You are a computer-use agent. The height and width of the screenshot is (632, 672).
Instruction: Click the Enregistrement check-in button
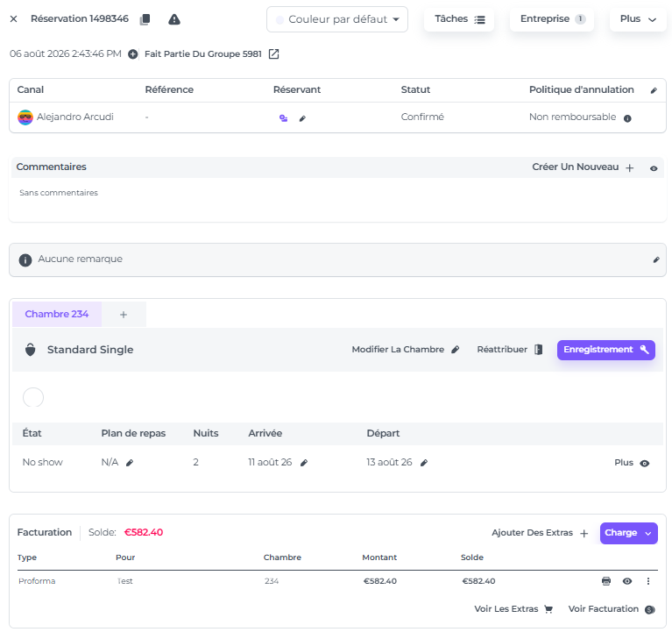(606, 350)
